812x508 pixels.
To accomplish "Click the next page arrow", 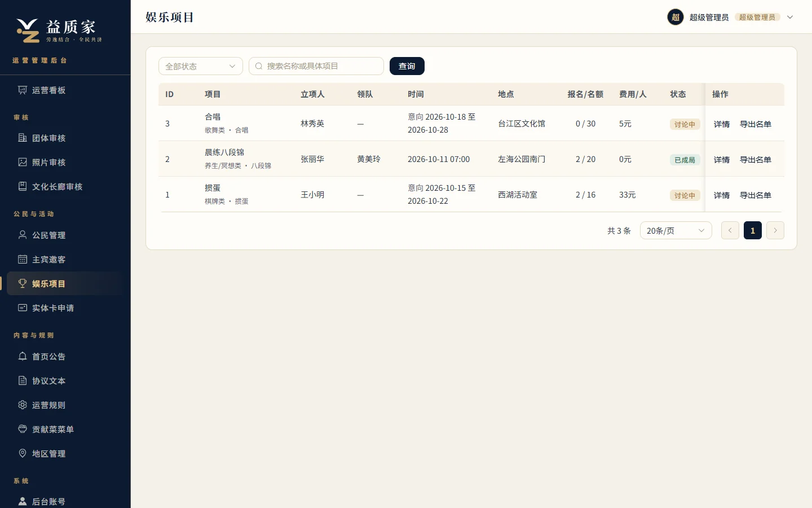I will (x=775, y=230).
